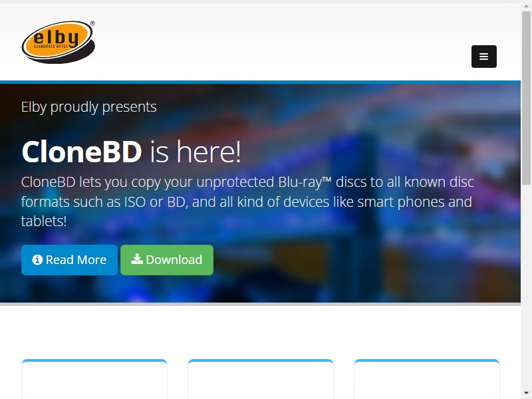Click the elby Elaborate Bytes logo
This screenshot has height=399, width=532.
click(58, 42)
